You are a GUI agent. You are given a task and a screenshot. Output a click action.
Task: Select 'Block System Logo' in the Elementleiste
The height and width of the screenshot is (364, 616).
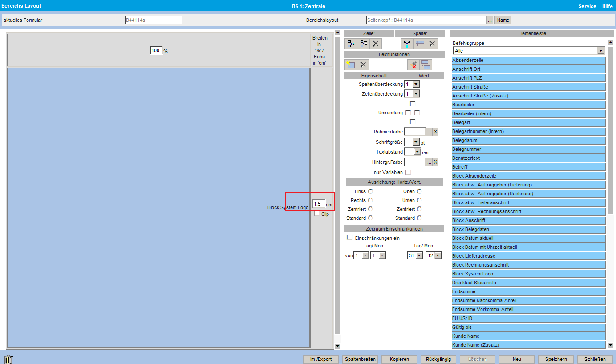[528, 274]
